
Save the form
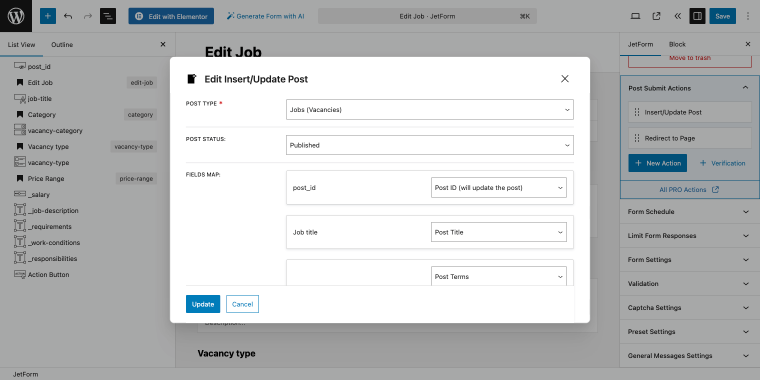(722, 16)
